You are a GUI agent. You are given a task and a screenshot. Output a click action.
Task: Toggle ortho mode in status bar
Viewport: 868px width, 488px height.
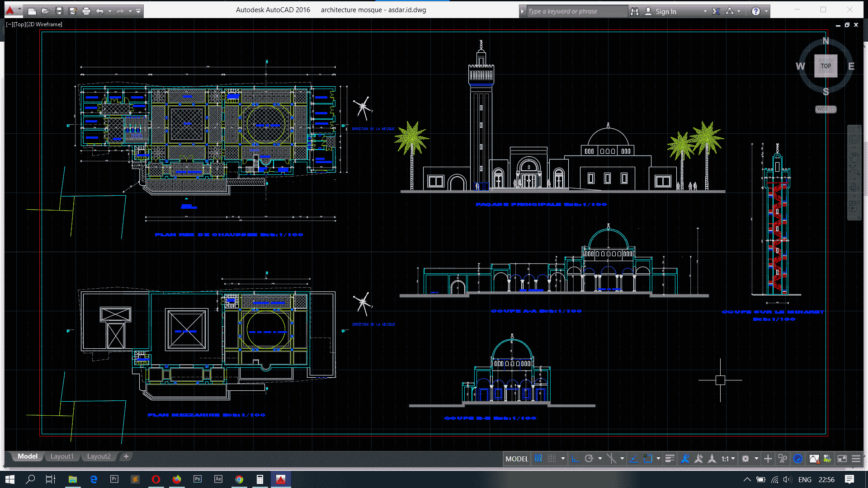pyautogui.click(x=575, y=459)
